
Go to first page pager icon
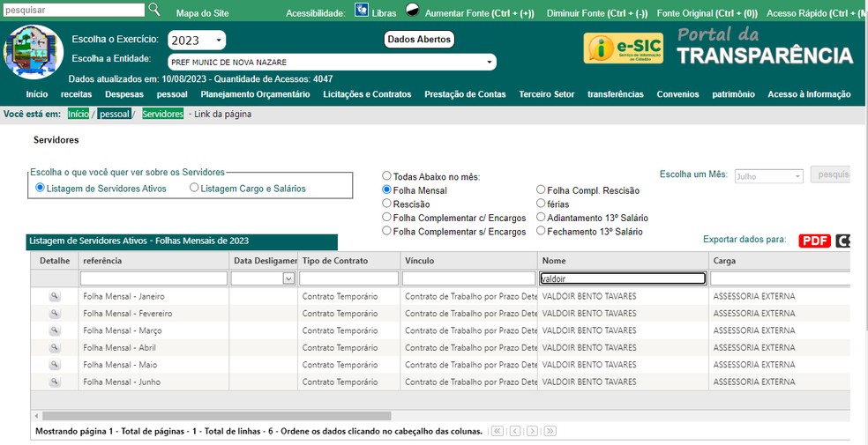click(x=498, y=431)
